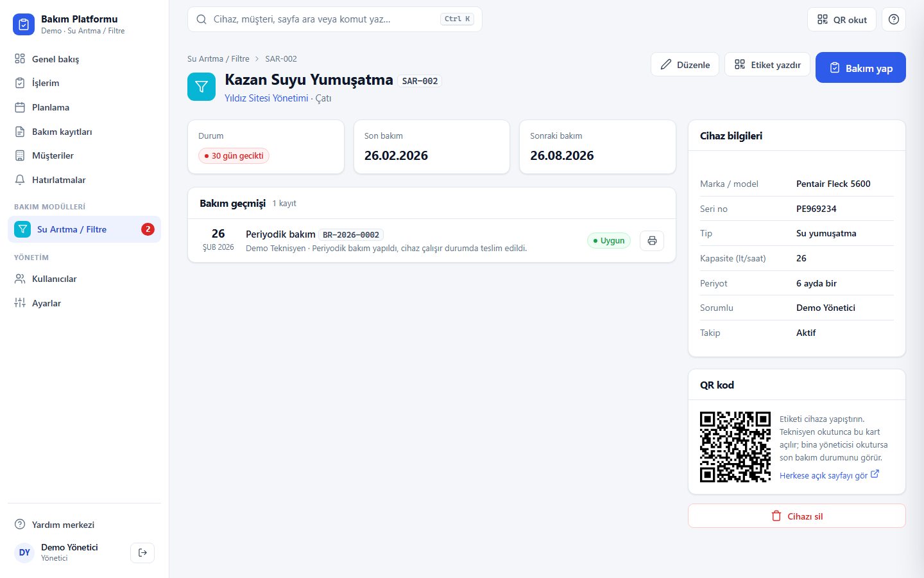Click serial number PE969234

[x=816, y=209]
